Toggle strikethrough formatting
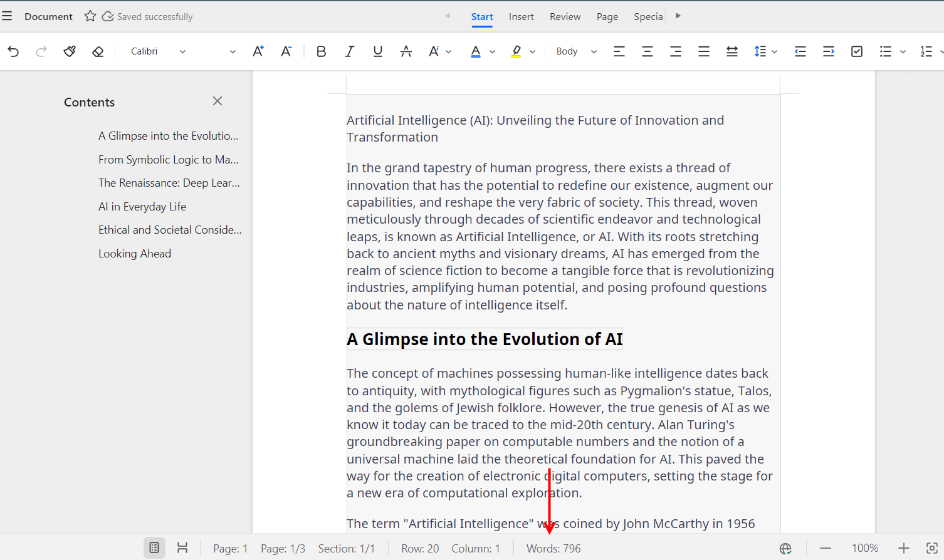Screen dimensions: 944x560 coord(406,51)
